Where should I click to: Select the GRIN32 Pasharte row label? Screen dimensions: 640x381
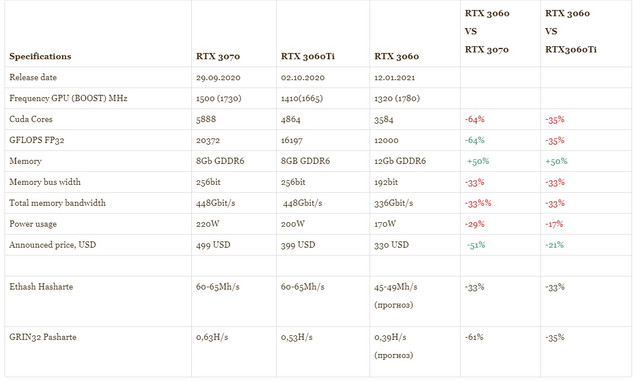(42, 337)
